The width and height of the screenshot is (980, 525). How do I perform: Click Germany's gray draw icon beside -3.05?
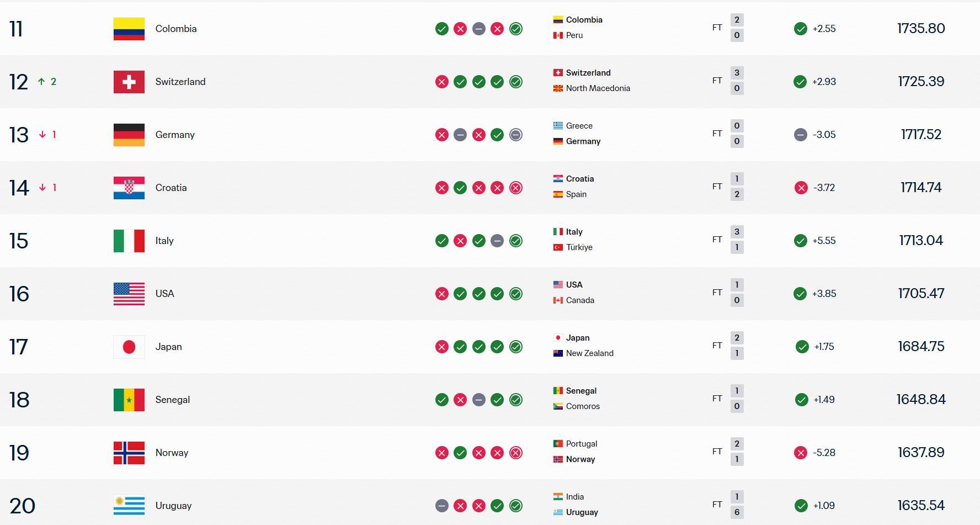click(801, 135)
